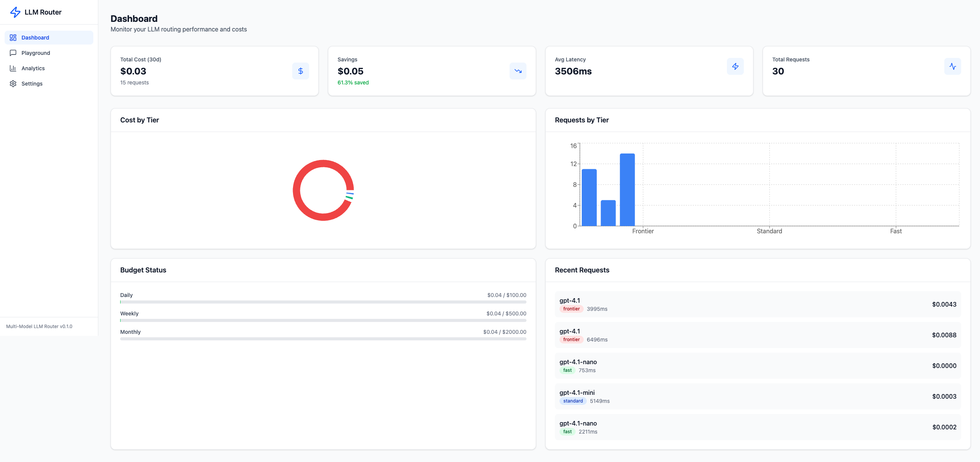The width and height of the screenshot is (980, 462).
Task: Click the Fast axis label
Action: coord(896,231)
